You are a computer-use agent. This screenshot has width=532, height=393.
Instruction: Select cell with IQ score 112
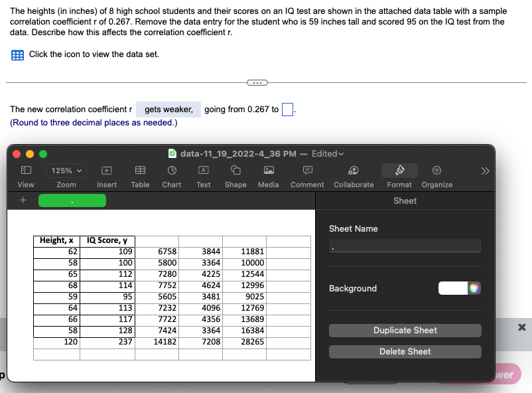pyautogui.click(x=107, y=274)
